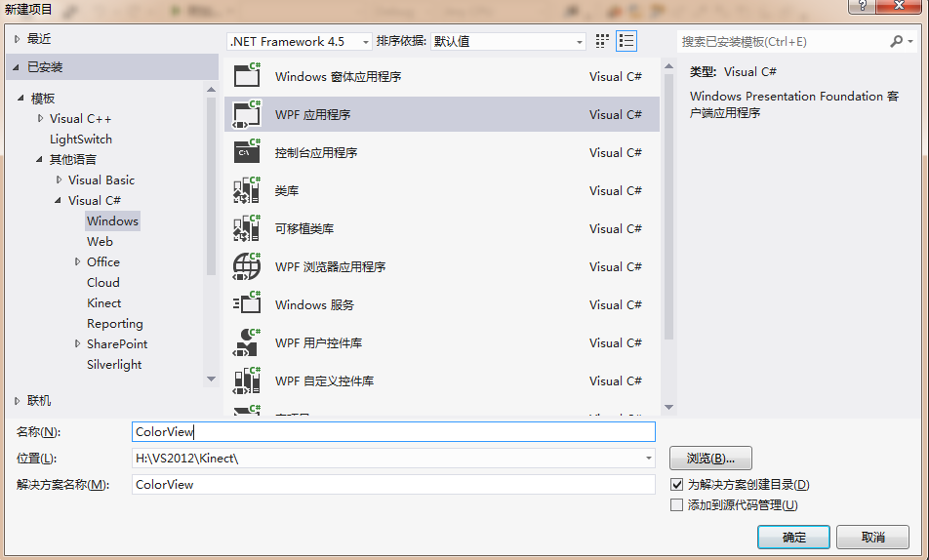Viewport: 929px width, 560px height.
Task: Select the Windows 服务 template row text
Action: point(314,304)
